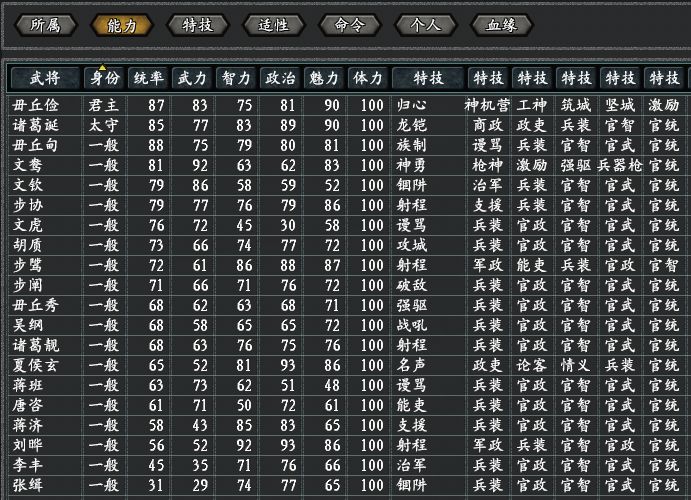
Task: Click 神勇 skill of 文鸯
Action: 411,165
